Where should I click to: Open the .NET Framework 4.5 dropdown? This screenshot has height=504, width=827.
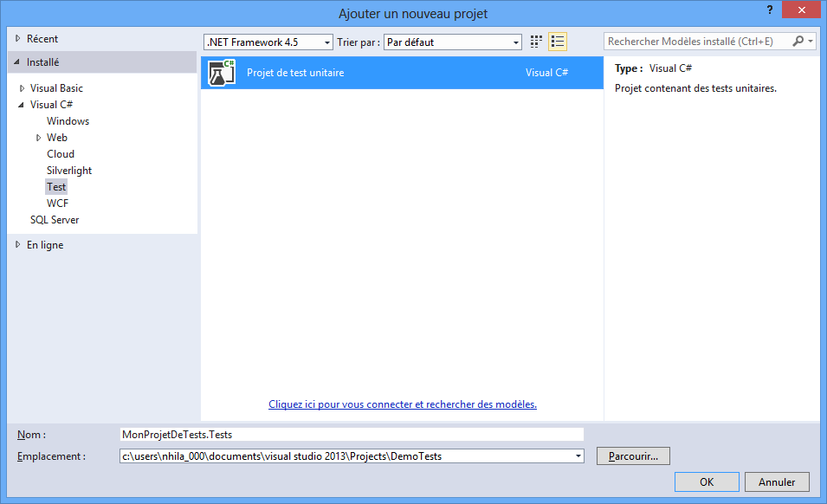pyautogui.click(x=268, y=42)
